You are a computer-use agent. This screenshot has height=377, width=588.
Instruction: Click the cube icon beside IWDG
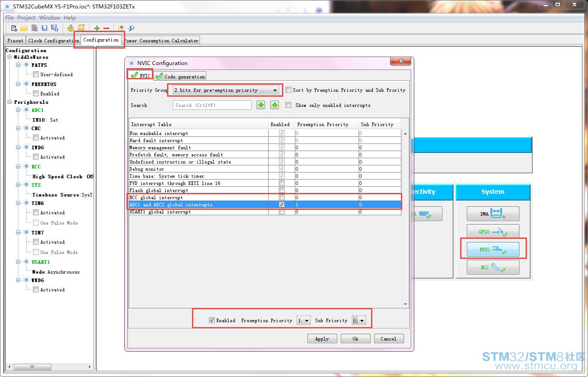click(x=26, y=147)
